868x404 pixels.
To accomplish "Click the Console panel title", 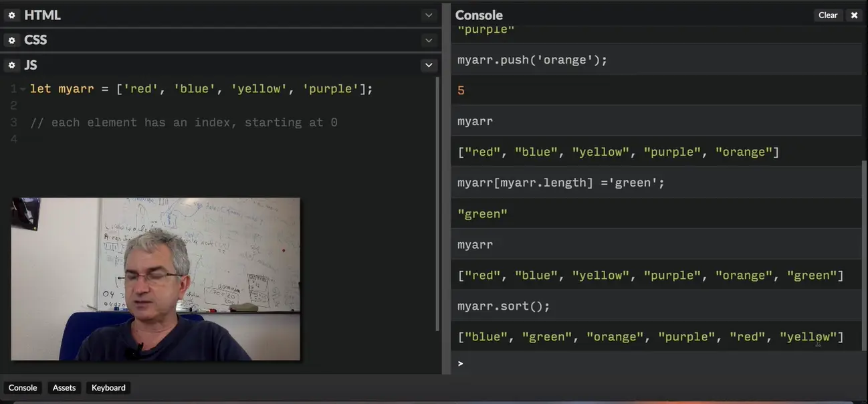I will [479, 15].
